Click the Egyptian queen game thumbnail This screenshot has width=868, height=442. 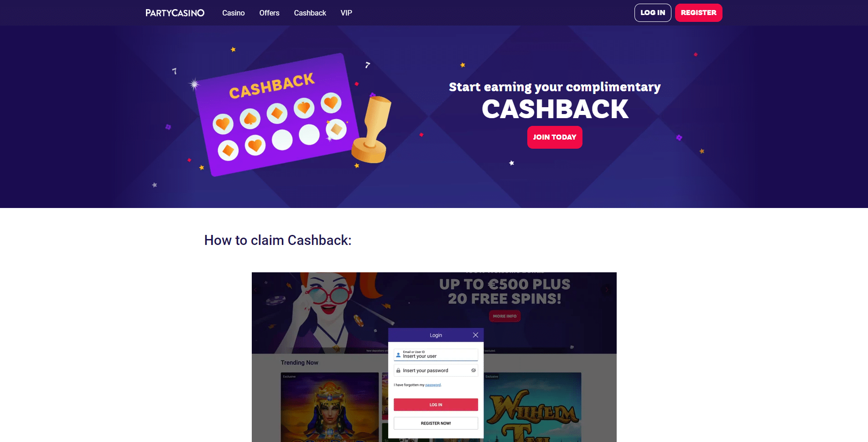329,407
